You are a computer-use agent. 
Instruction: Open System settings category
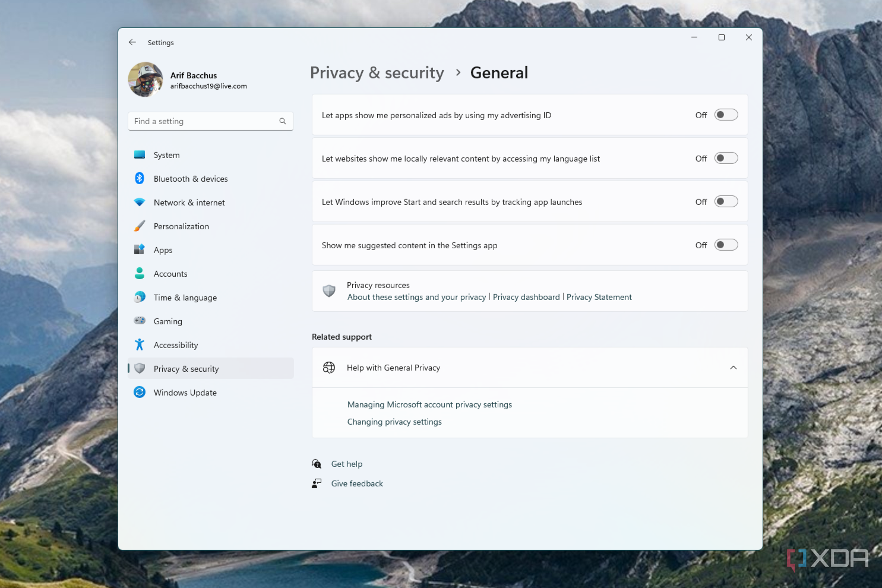tap(210, 155)
